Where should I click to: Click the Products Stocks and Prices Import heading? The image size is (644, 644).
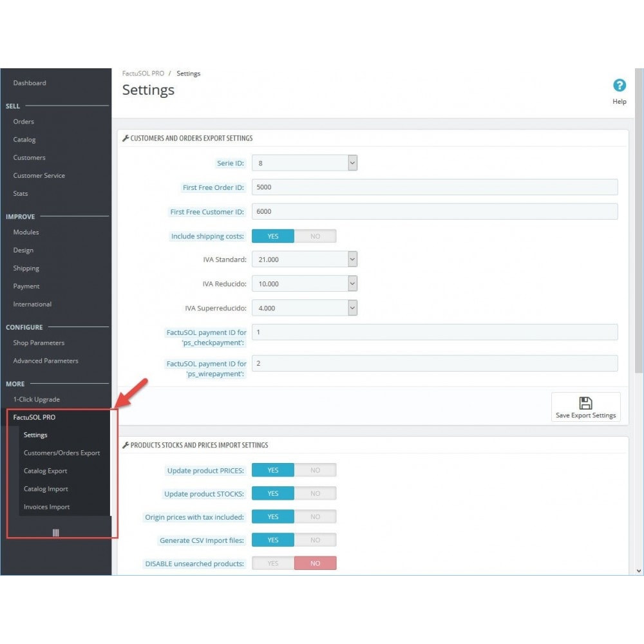[x=199, y=445]
